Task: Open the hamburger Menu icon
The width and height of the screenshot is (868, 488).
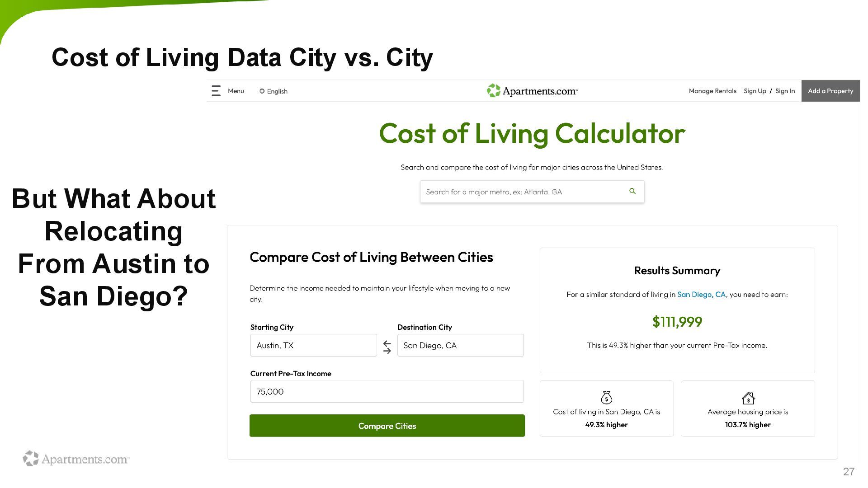Action: tap(216, 91)
